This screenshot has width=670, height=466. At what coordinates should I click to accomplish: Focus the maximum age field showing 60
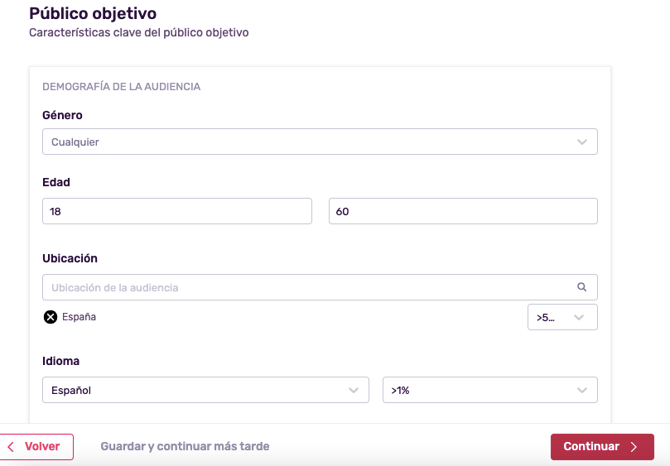tap(463, 211)
